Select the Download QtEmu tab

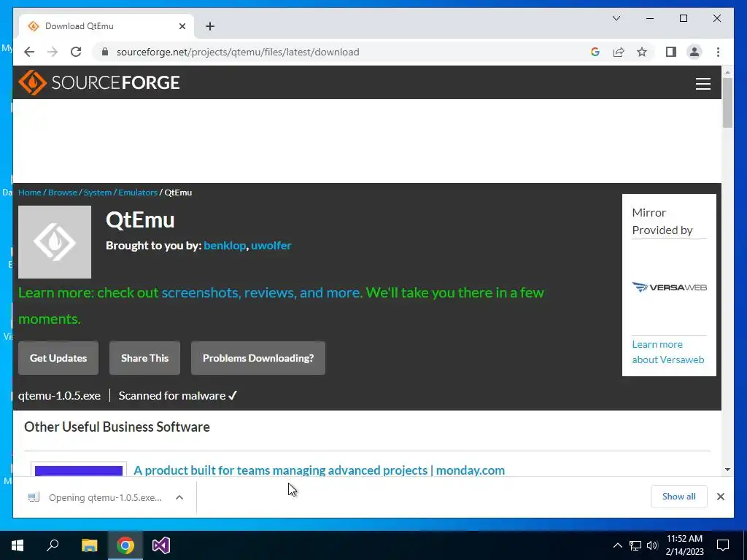tap(107, 26)
